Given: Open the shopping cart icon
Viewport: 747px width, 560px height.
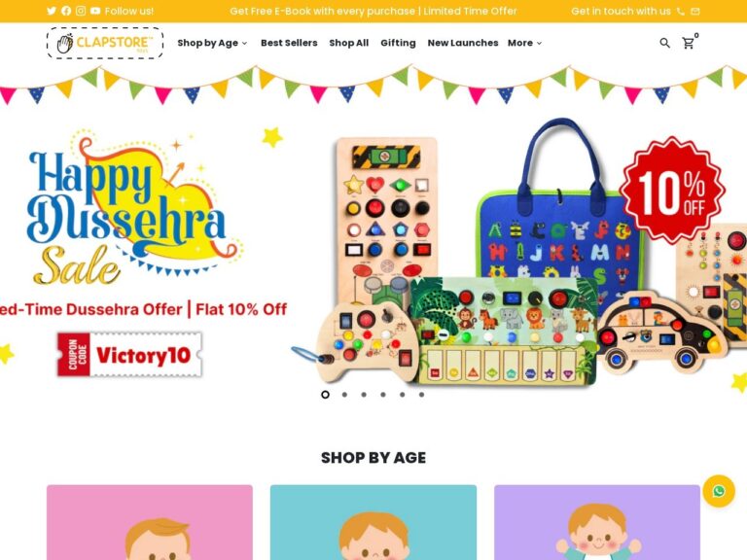Looking at the screenshot, I should (x=689, y=43).
